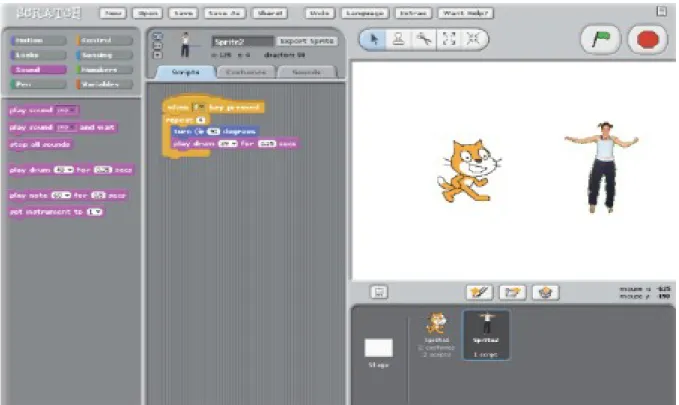Click the Open button
Viewport: 679px width, 405px height.
tap(147, 13)
